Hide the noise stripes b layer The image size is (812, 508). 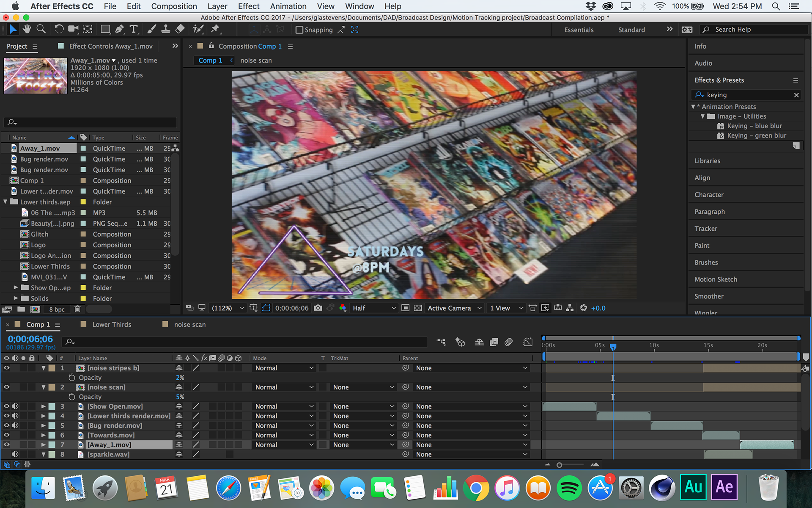[x=6, y=368]
